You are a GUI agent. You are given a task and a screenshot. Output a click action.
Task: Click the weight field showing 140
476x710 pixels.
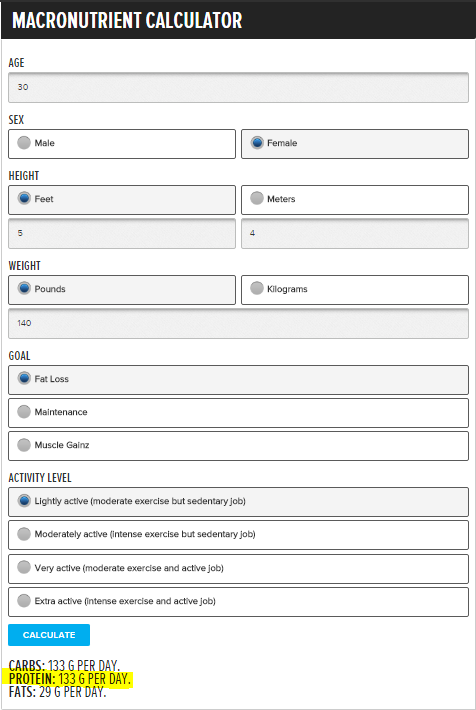coord(238,323)
